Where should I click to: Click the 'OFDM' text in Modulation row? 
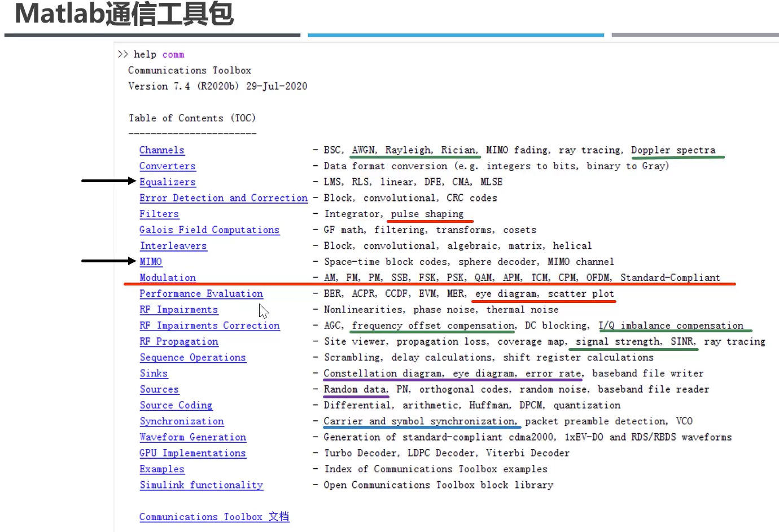(598, 278)
